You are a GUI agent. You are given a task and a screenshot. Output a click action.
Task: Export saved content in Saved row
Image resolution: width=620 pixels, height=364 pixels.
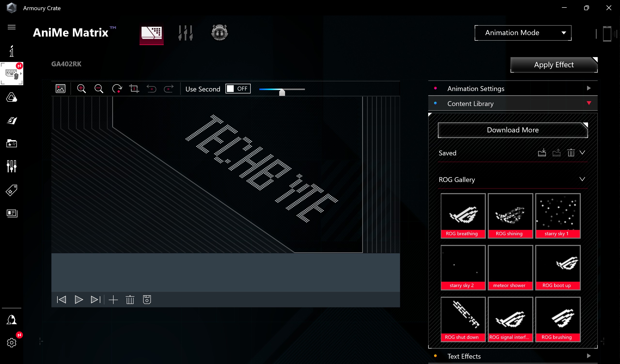click(x=557, y=153)
